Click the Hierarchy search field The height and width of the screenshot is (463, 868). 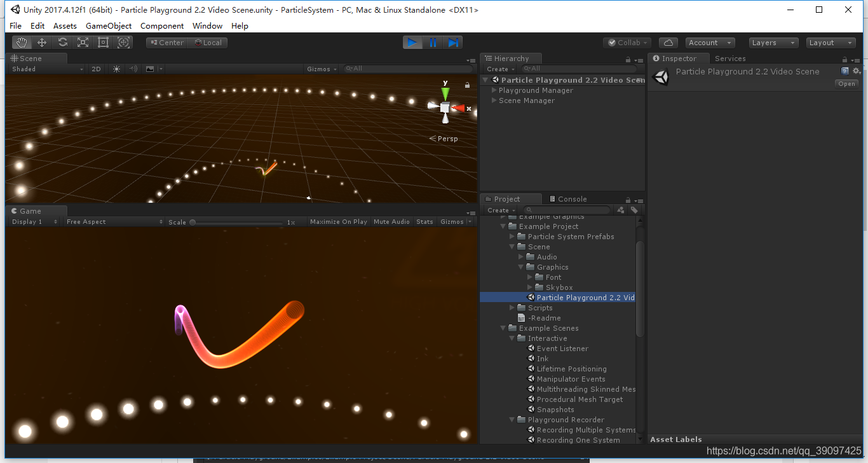[x=578, y=69]
